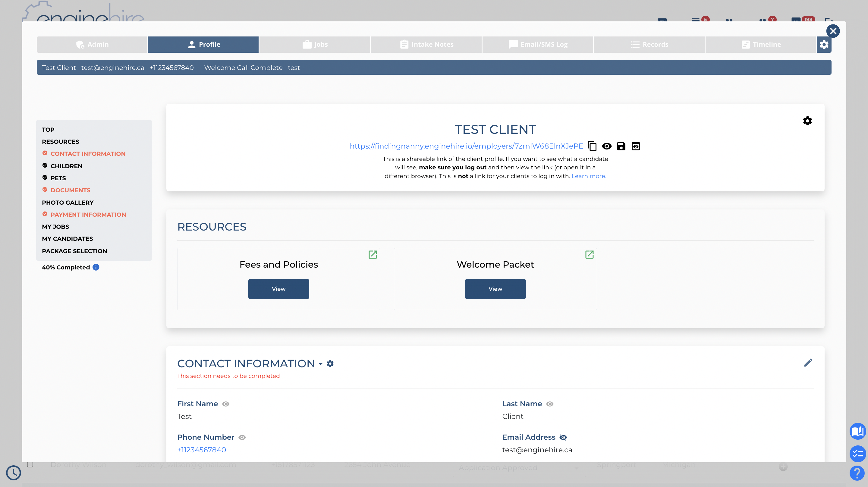Image resolution: width=868 pixels, height=487 pixels.
Task: Toggle visibility eye for Phone Number field
Action: click(242, 437)
